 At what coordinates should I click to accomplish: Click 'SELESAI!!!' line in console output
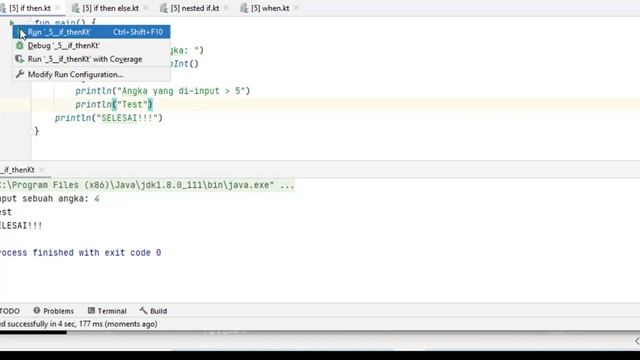[x=21, y=225]
